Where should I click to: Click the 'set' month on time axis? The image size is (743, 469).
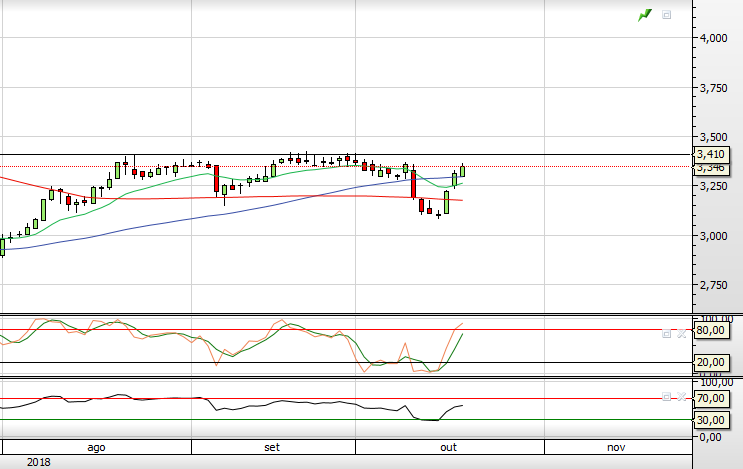pyautogui.click(x=272, y=447)
